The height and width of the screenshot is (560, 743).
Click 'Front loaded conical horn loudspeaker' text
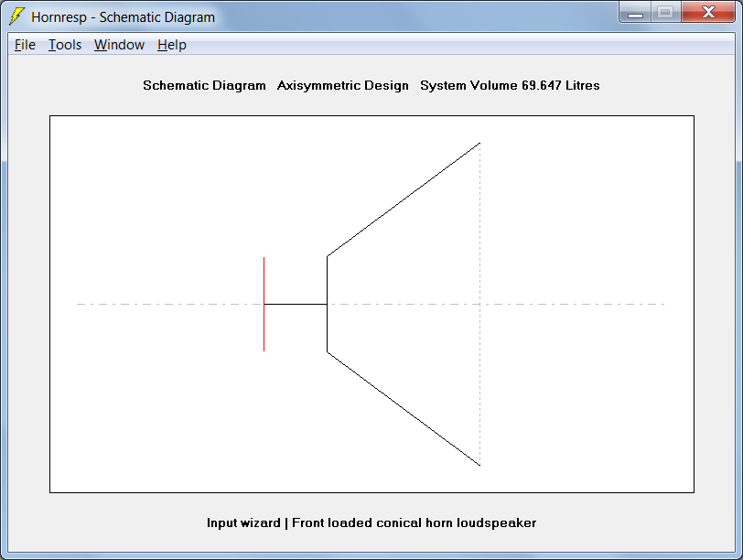[415, 522]
